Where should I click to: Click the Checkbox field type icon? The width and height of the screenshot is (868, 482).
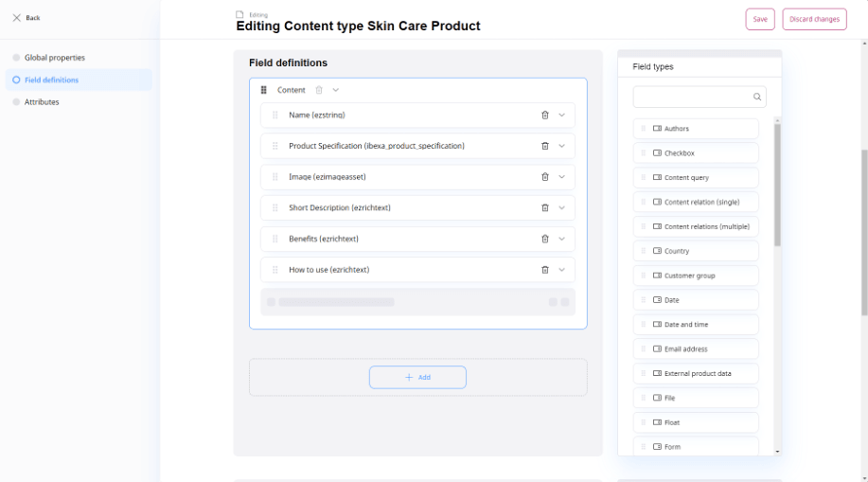657,152
